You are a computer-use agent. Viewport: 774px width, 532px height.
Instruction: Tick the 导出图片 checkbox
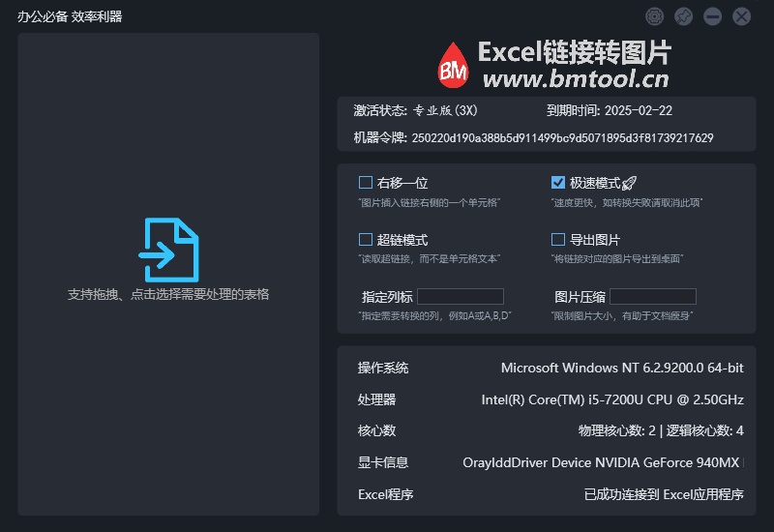pyautogui.click(x=558, y=239)
